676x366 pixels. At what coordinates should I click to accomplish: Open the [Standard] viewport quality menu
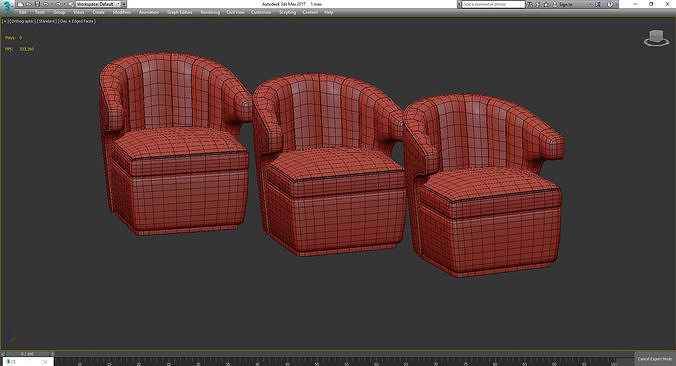(47, 21)
